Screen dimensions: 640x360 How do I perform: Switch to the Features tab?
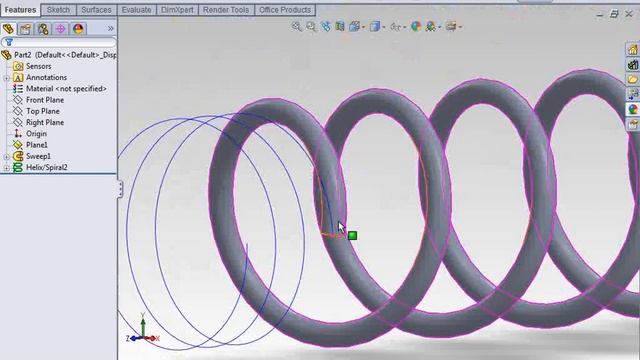pyautogui.click(x=20, y=10)
